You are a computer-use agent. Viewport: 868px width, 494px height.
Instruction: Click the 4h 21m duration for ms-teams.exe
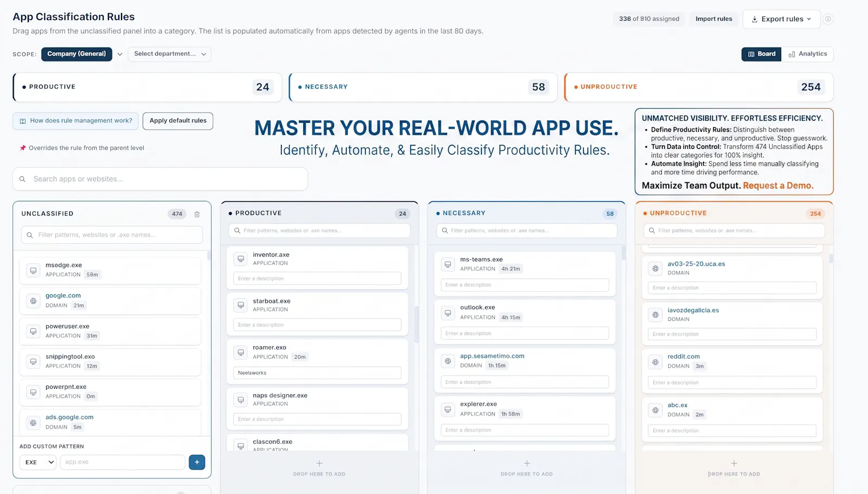coord(510,269)
